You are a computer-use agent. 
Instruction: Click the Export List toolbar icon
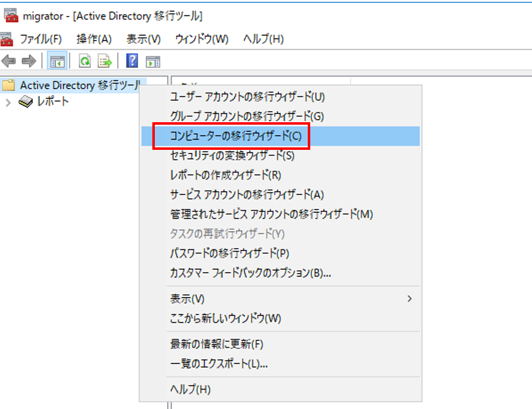(104, 61)
